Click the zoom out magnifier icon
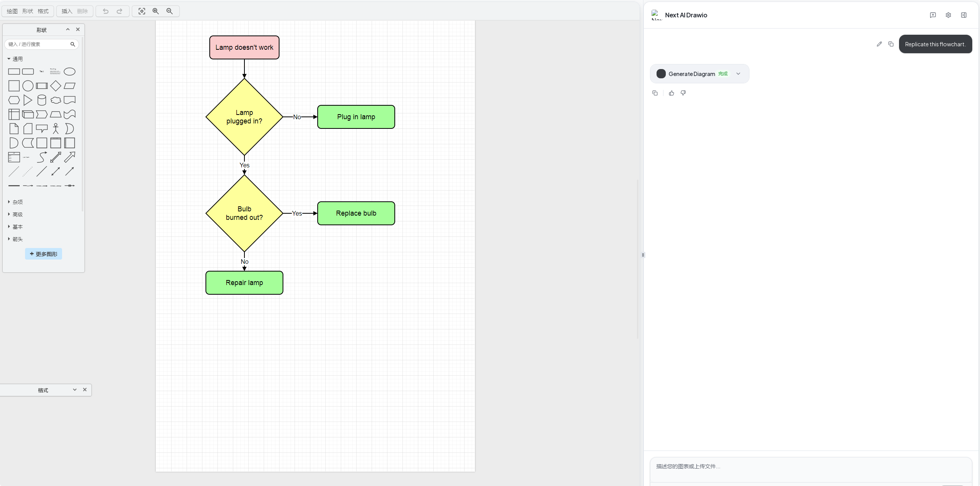The width and height of the screenshot is (980, 486). 170,11
